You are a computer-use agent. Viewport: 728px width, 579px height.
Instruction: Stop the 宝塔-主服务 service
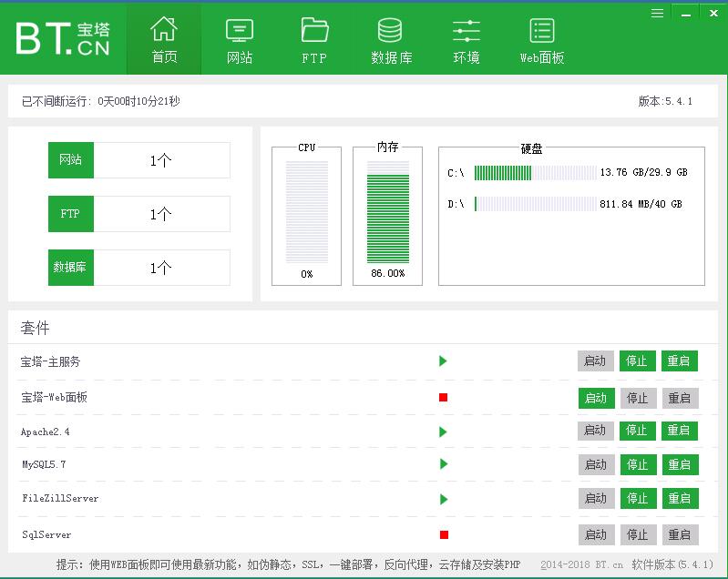[638, 361]
